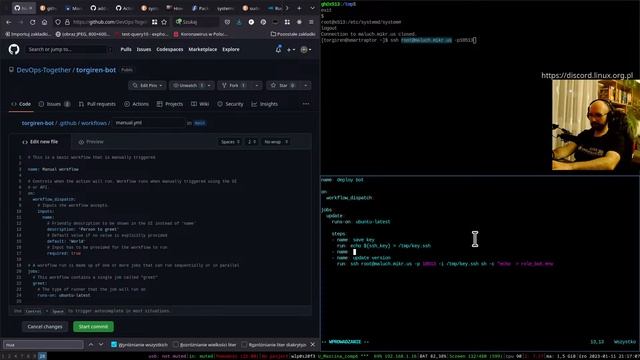Click the Star repository button
This screenshot has width=640, height=360.
pos(282,85)
